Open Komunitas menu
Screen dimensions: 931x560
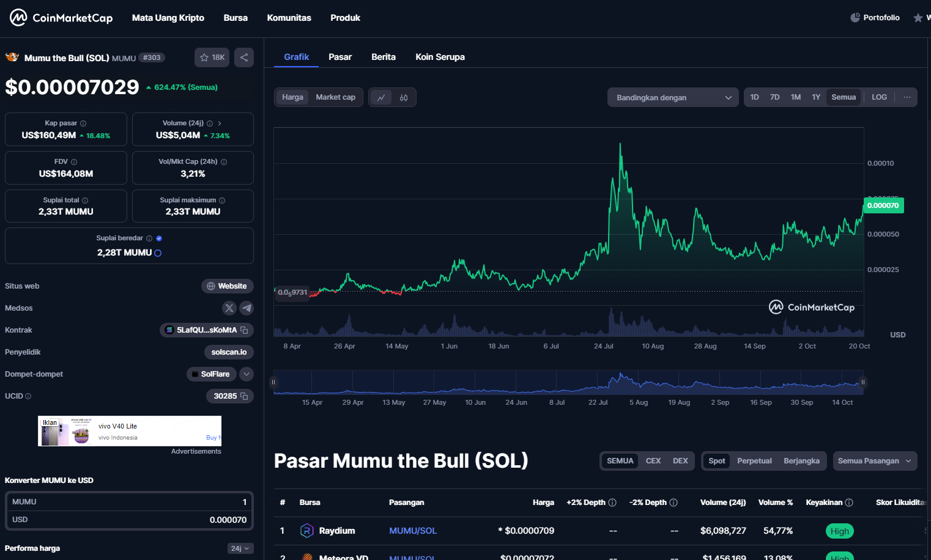pos(289,18)
